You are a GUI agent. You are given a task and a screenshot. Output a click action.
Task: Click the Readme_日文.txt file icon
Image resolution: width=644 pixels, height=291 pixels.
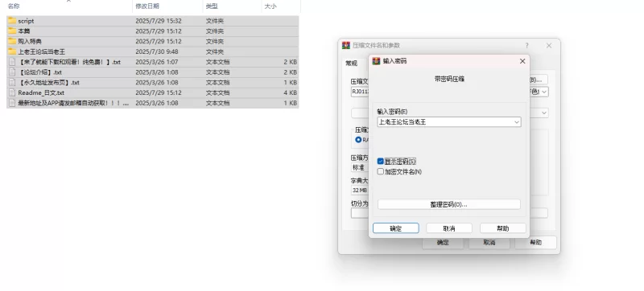pos(12,92)
